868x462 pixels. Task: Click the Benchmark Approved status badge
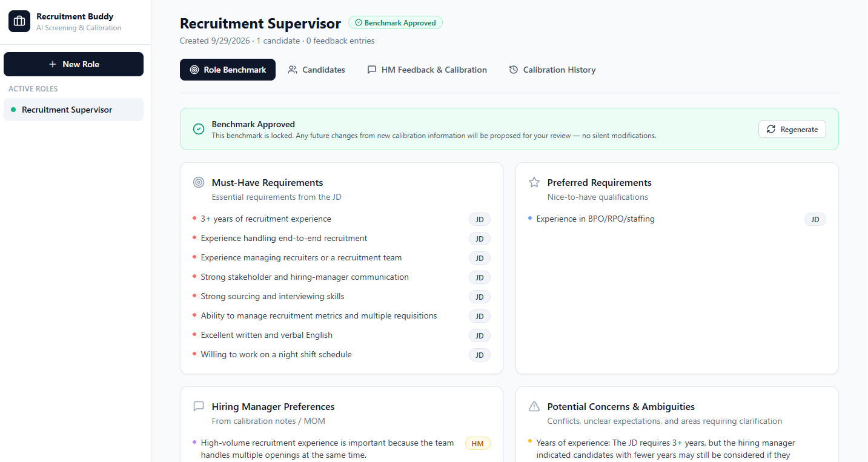click(x=396, y=23)
